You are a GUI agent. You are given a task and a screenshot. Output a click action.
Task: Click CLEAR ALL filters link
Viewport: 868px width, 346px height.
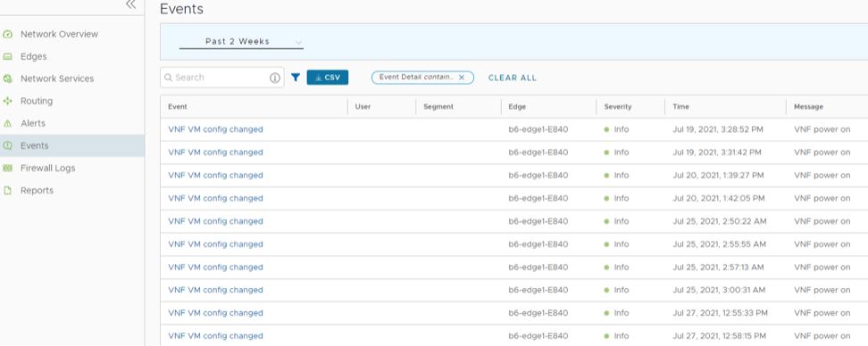click(x=513, y=78)
